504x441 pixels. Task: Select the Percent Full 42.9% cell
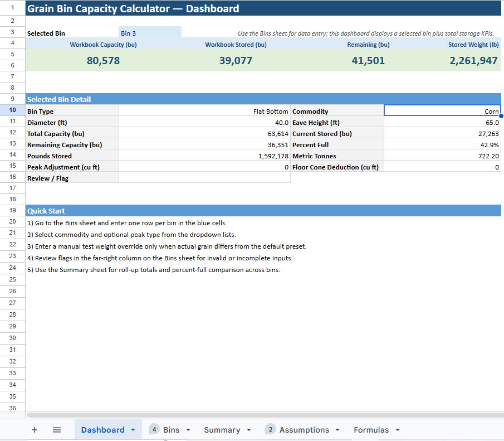tap(442, 144)
